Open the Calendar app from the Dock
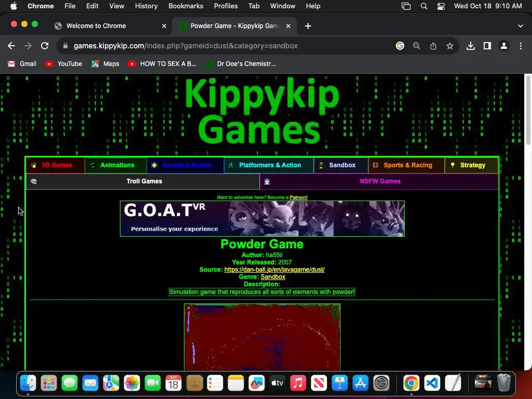 (174, 383)
